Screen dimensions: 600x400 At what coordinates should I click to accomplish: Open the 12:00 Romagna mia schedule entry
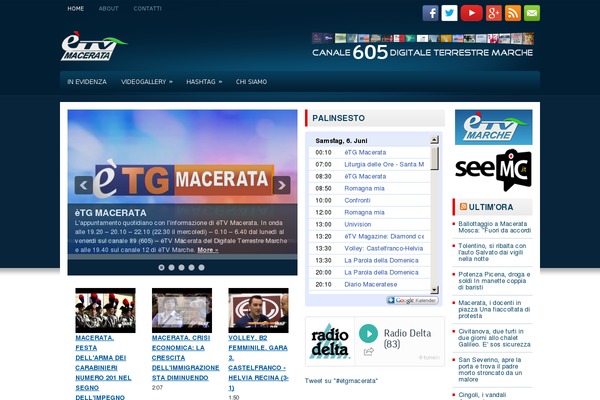[364, 212]
